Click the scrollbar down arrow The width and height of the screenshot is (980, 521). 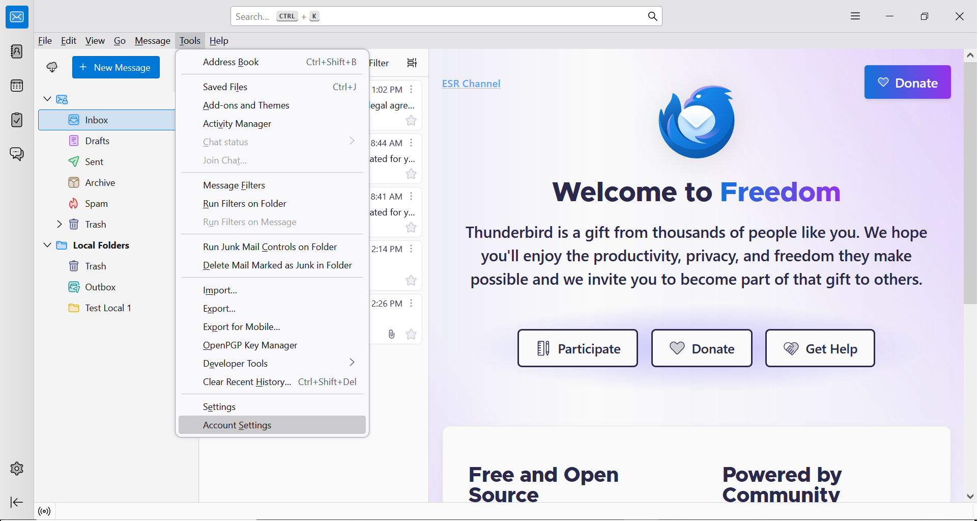tap(970, 496)
